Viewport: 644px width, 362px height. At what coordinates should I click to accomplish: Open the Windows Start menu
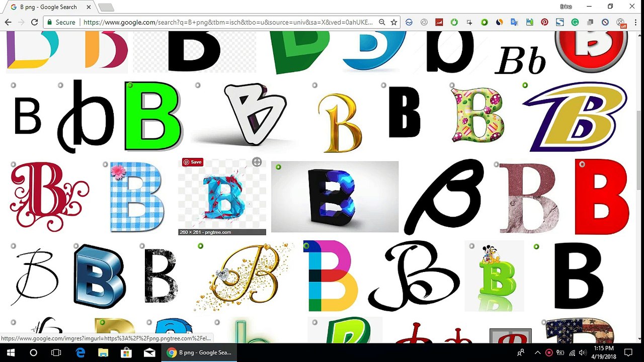coord(11,352)
